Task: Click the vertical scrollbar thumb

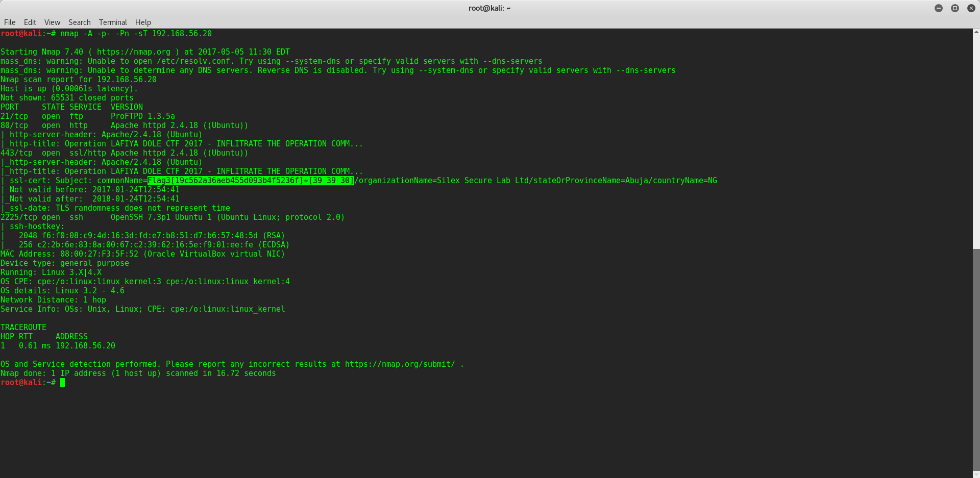Action: pyautogui.click(x=976, y=360)
